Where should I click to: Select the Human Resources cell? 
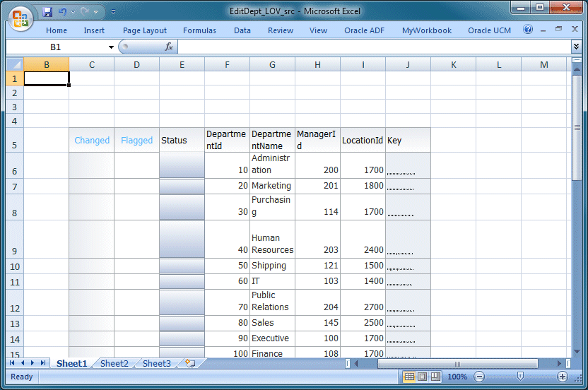pyautogui.click(x=272, y=240)
